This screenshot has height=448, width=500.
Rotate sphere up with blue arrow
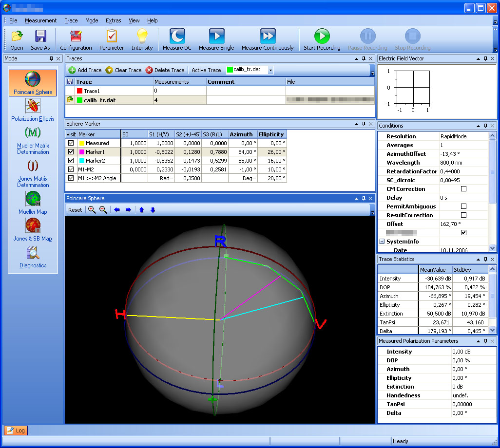tap(142, 210)
